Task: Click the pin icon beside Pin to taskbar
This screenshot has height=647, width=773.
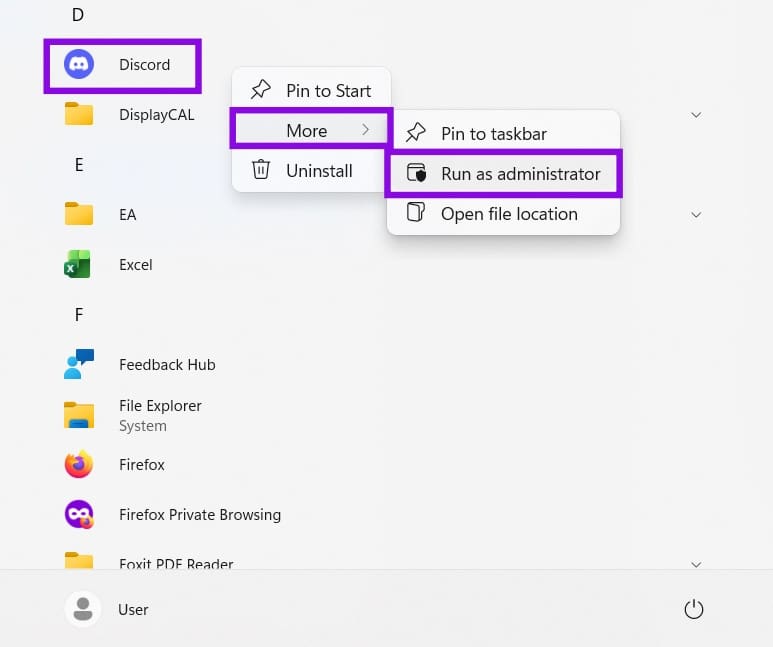Action: tap(416, 133)
